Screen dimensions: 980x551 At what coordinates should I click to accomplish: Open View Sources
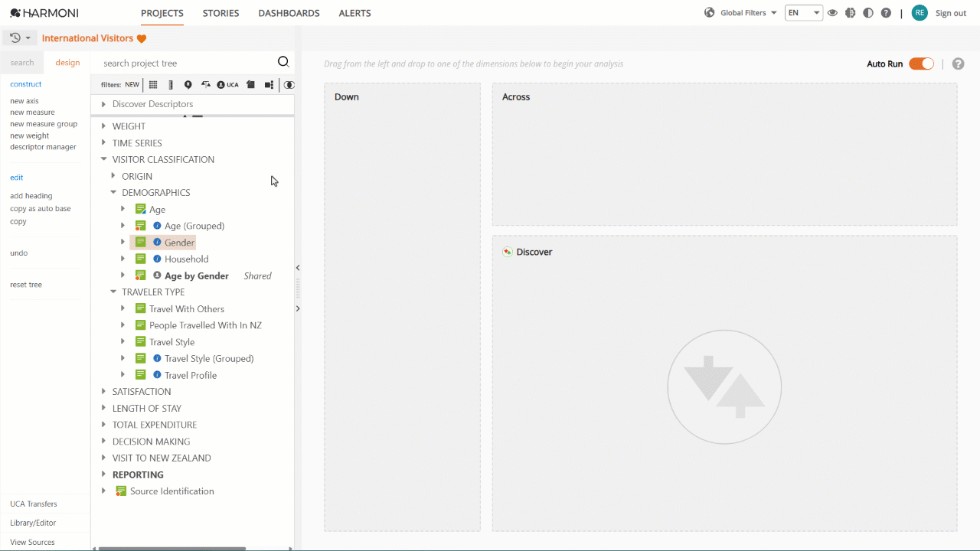[32, 543]
